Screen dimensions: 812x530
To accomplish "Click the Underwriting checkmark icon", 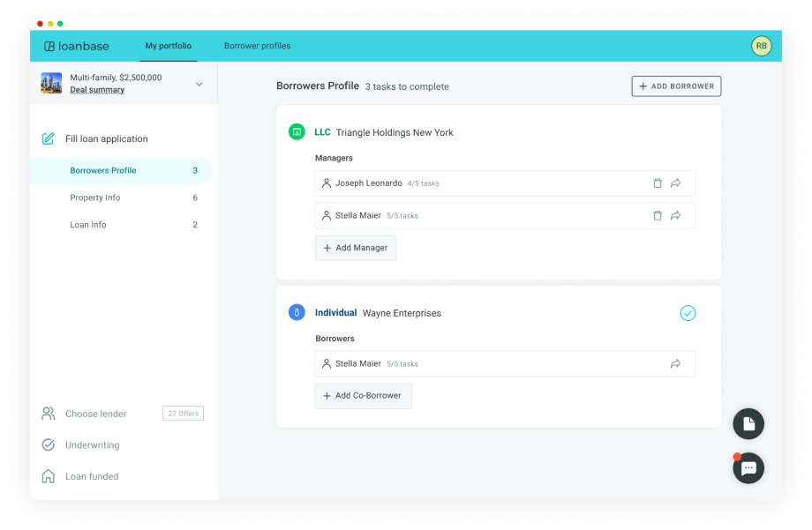I will 49,445.
